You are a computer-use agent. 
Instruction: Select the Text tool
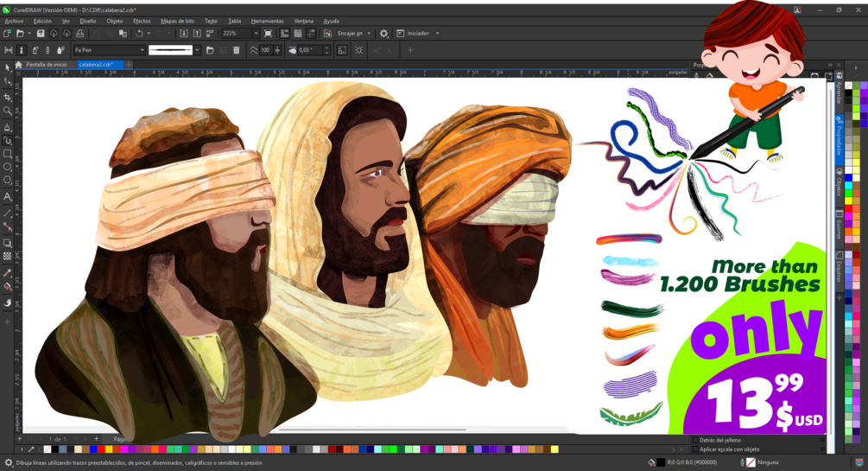(x=8, y=197)
